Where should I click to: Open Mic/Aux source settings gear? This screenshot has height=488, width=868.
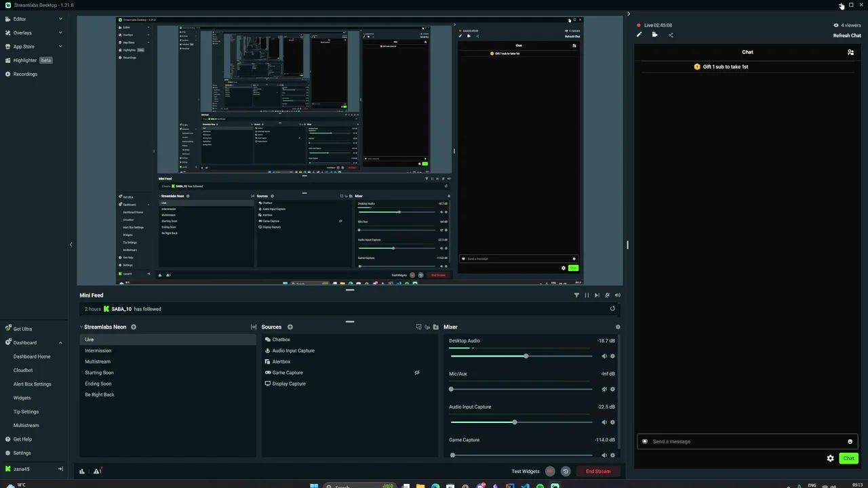coord(612,390)
